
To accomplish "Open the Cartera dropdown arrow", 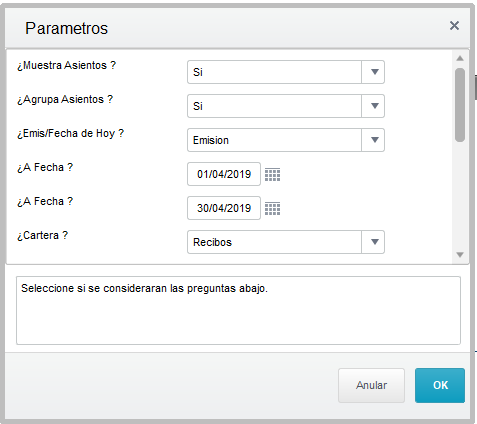I will [374, 242].
